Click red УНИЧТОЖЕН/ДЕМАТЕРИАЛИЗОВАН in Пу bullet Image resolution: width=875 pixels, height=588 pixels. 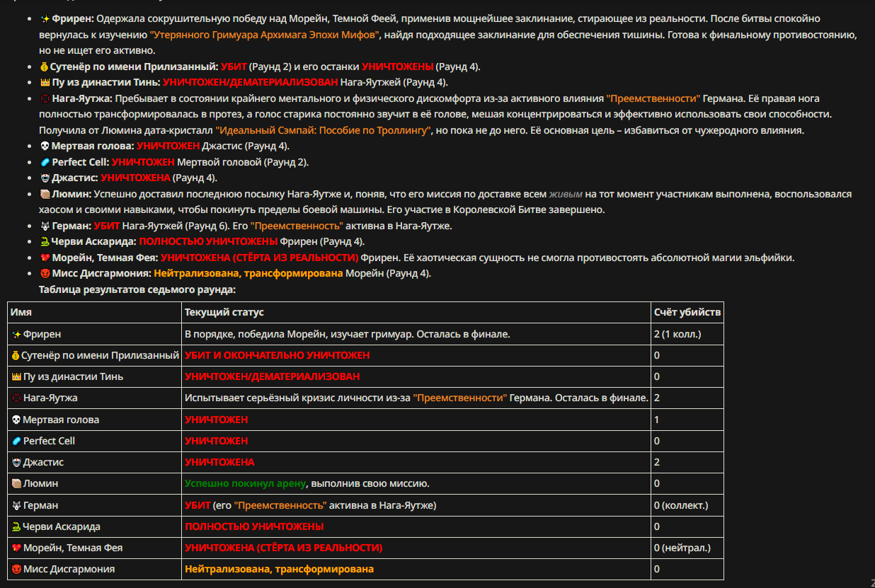click(251, 82)
